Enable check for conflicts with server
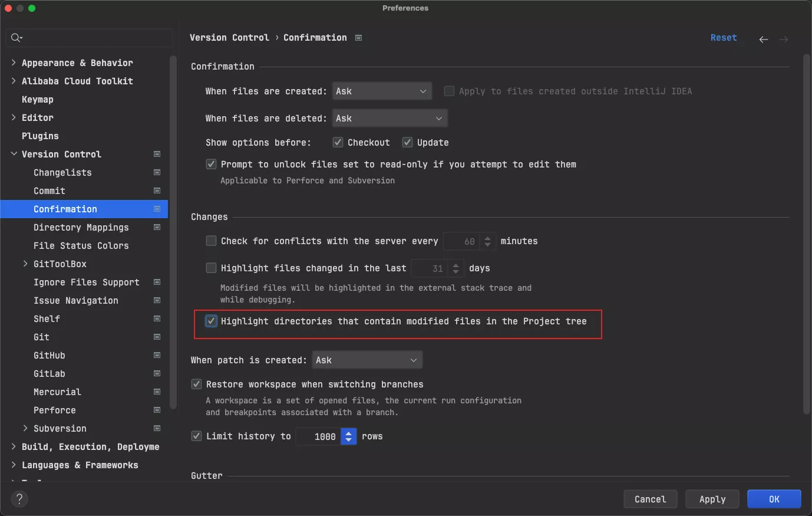Viewport: 812px width, 516px height. (x=211, y=241)
